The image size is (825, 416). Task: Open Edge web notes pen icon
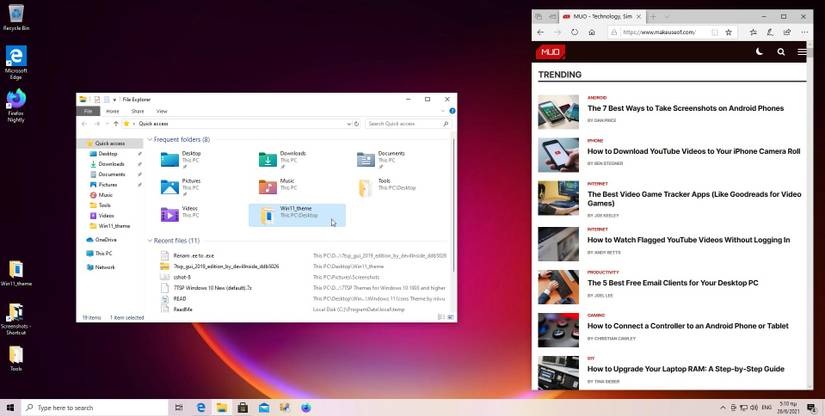[x=770, y=32]
